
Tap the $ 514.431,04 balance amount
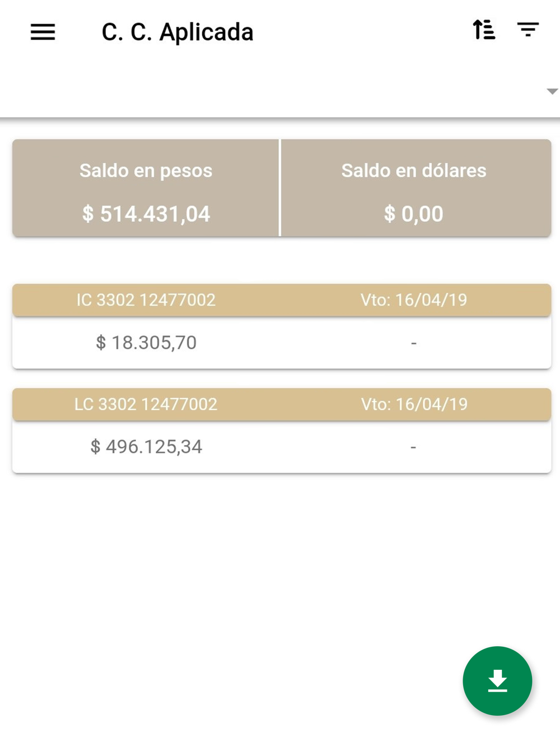(146, 214)
